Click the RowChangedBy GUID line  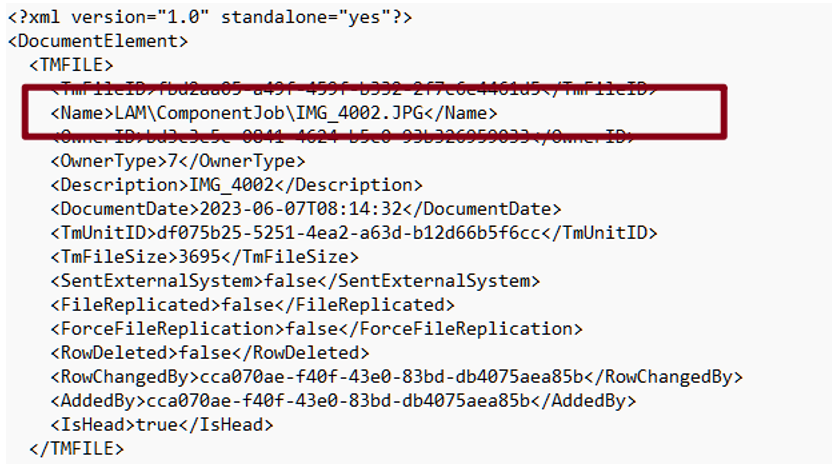pyautogui.click(x=396, y=377)
